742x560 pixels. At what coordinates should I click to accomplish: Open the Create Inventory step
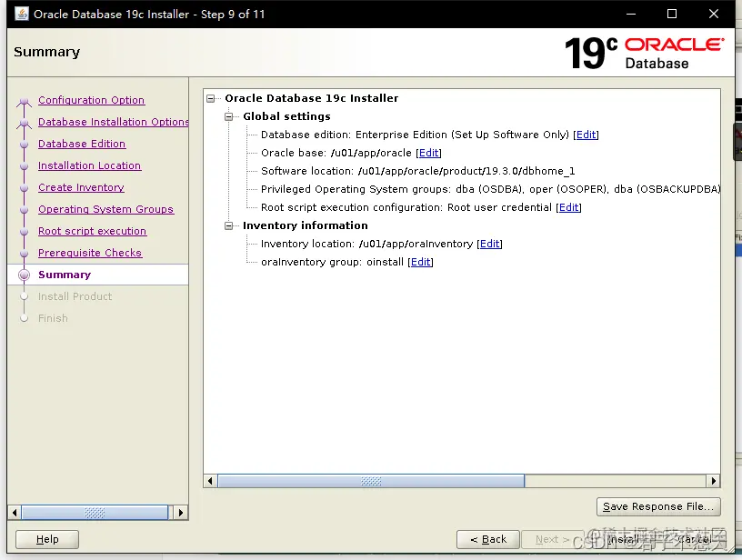click(x=82, y=187)
